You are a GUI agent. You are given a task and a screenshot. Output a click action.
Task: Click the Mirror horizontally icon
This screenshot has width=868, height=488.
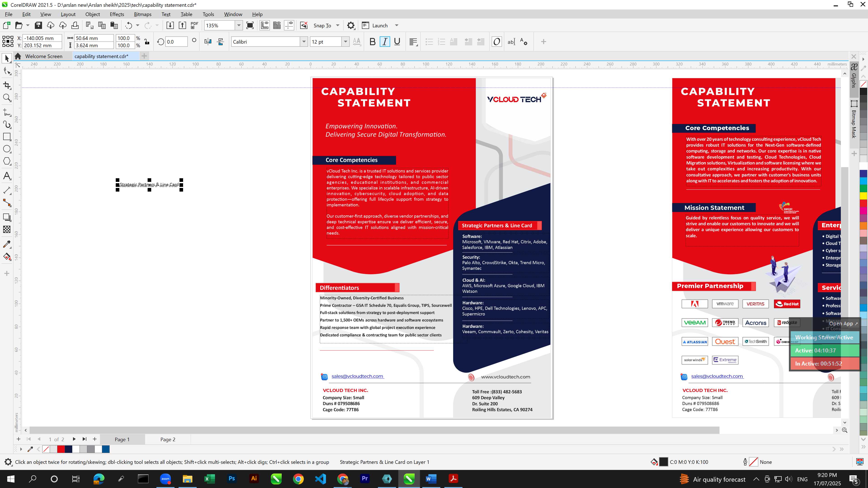tap(208, 42)
